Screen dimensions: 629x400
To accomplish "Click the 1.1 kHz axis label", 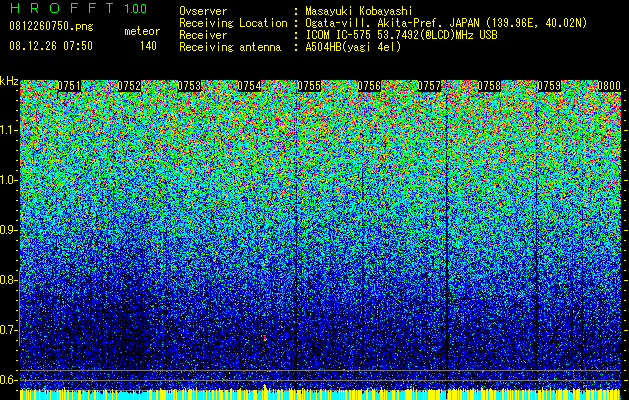I will 10,130.
